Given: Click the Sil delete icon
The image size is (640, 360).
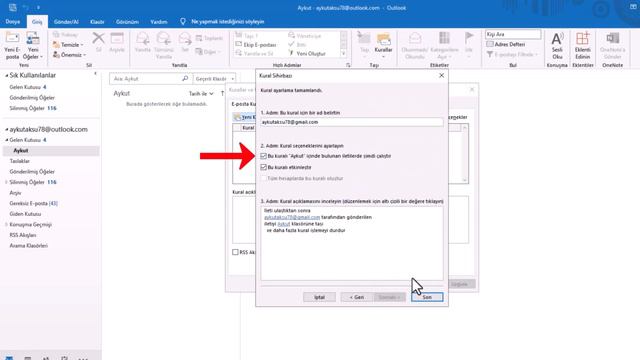Looking at the screenshot, I should click(x=98, y=39).
